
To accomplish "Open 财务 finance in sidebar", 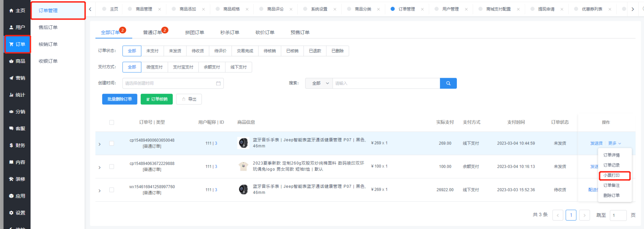I will click(17, 145).
